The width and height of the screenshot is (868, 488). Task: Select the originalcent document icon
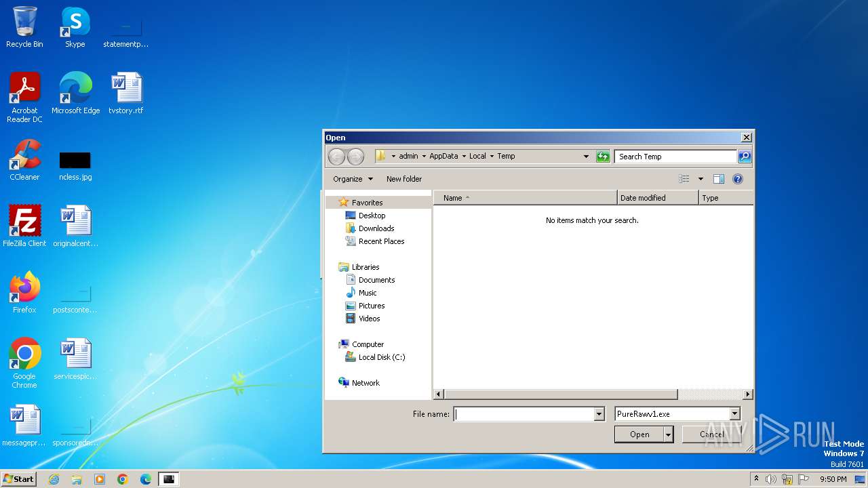point(75,226)
